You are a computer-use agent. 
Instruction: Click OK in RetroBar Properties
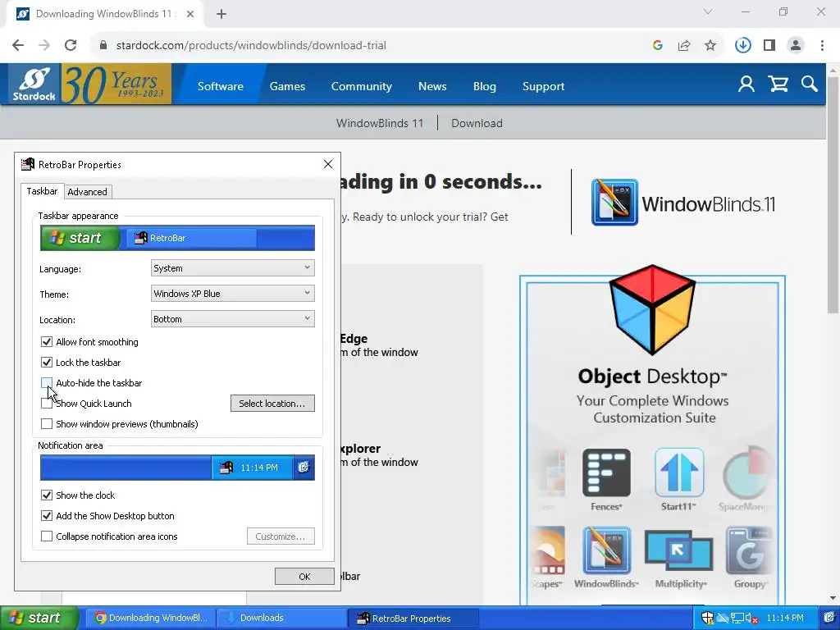tap(304, 577)
